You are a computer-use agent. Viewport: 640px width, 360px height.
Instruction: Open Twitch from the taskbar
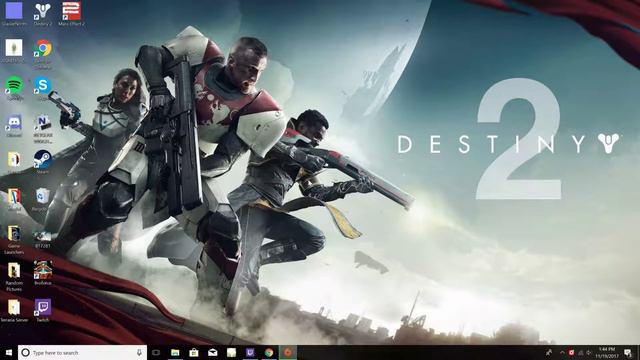tap(250, 353)
